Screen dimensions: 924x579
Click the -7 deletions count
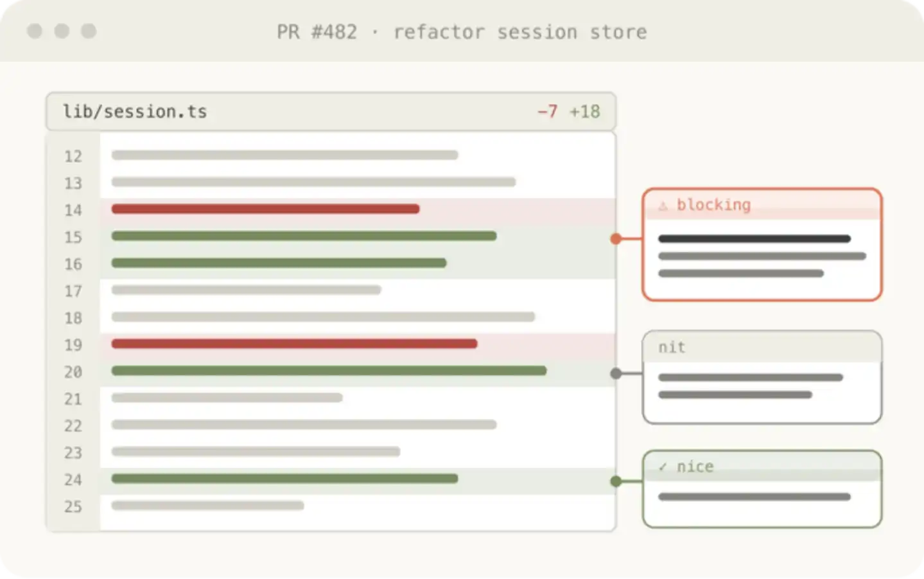coord(547,112)
